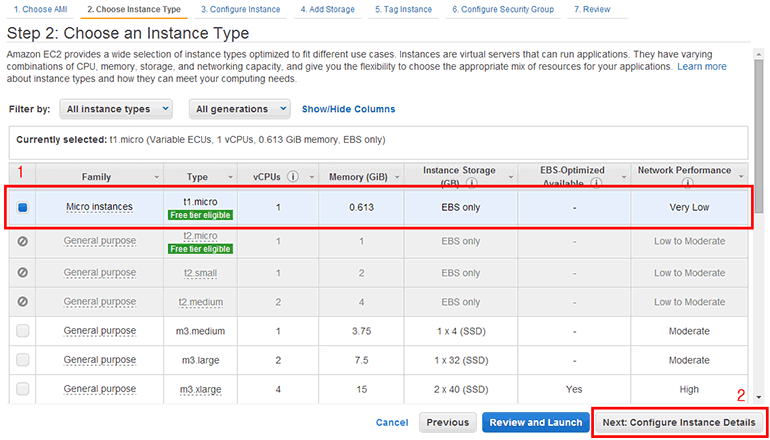Click the disabled icon on t2.medium row

22,301
